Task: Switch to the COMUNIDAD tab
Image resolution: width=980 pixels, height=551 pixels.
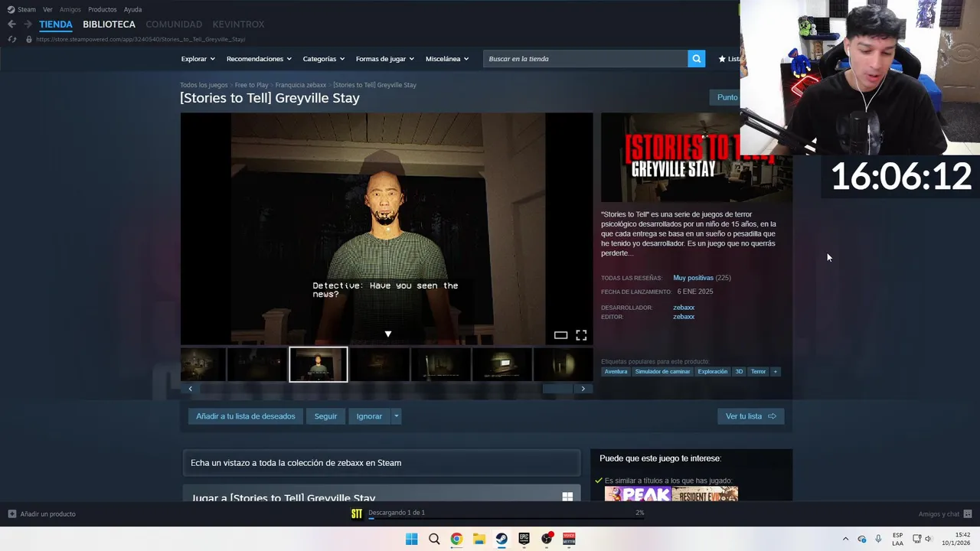Action: pyautogui.click(x=174, y=24)
